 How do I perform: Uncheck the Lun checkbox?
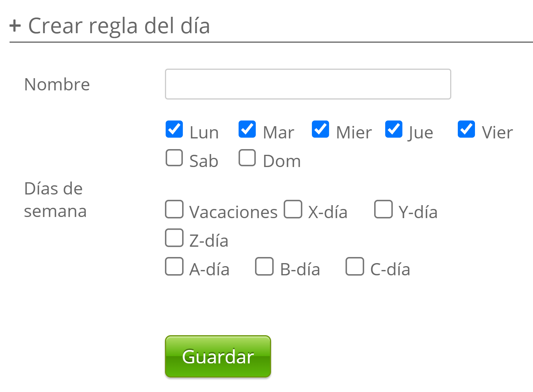point(174,129)
